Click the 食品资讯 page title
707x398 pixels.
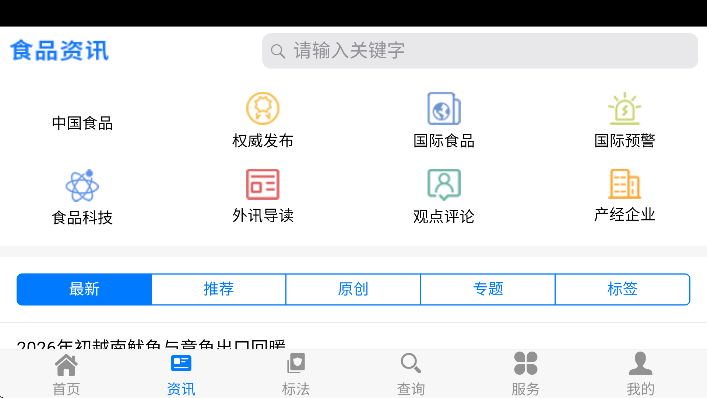[x=60, y=50]
